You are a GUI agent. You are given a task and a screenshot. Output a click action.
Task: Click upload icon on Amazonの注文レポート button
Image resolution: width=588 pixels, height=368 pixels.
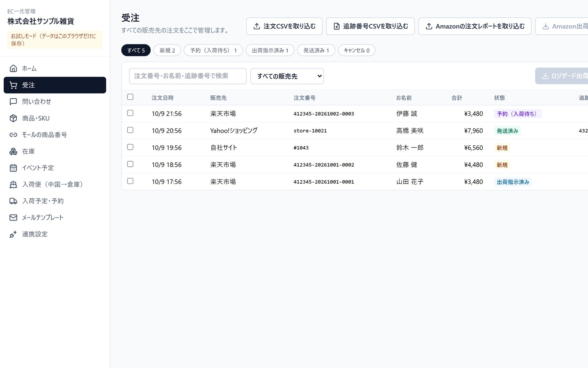pyautogui.click(x=429, y=26)
